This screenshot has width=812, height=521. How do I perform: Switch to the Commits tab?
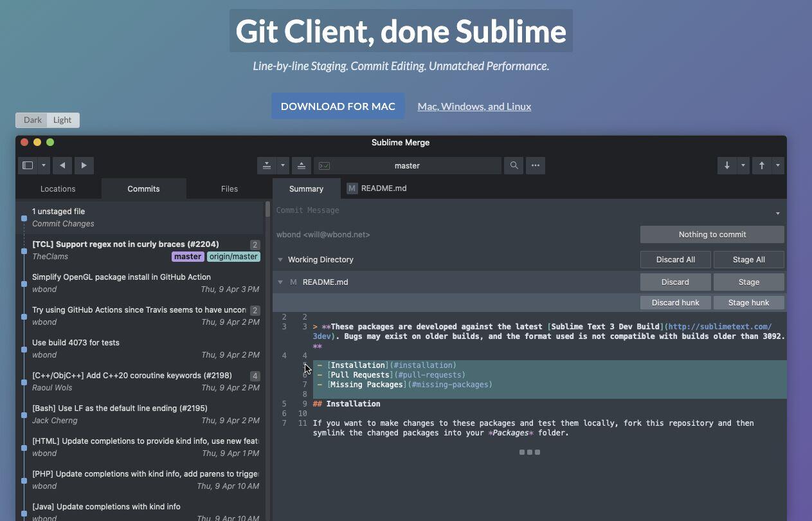(143, 188)
